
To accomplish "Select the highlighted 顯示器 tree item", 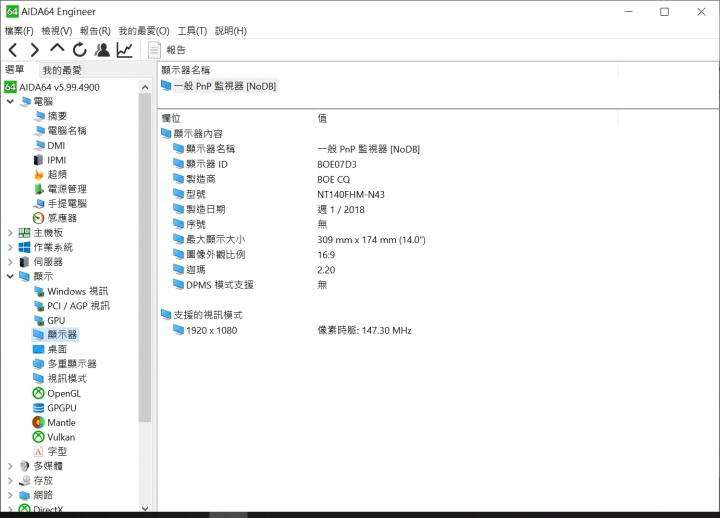I will pyautogui.click(x=55, y=335).
